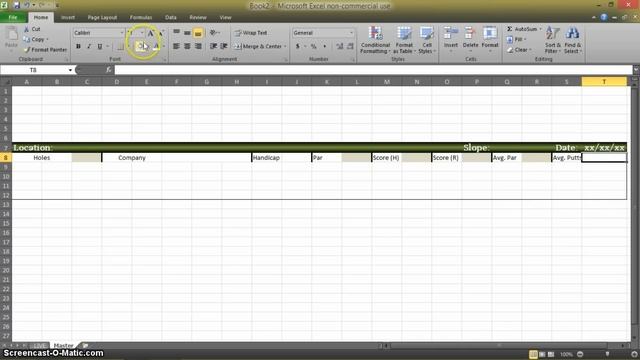This screenshot has width=640, height=360.
Task: Select Top Align
Action: point(176,33)
